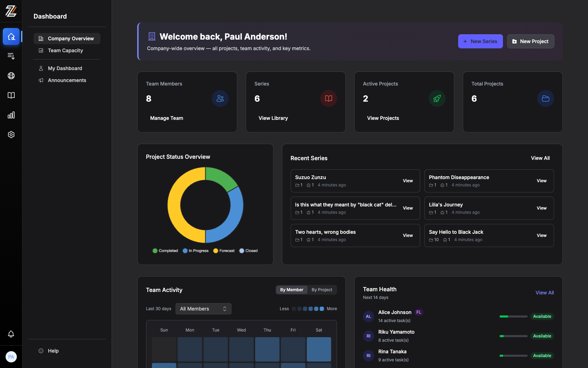Click the New Series button
This screenshot has height=368, width=588.
click(480, 41)
